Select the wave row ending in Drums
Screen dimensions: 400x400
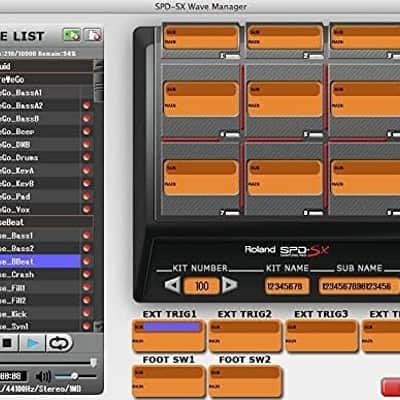click(40, 157)
